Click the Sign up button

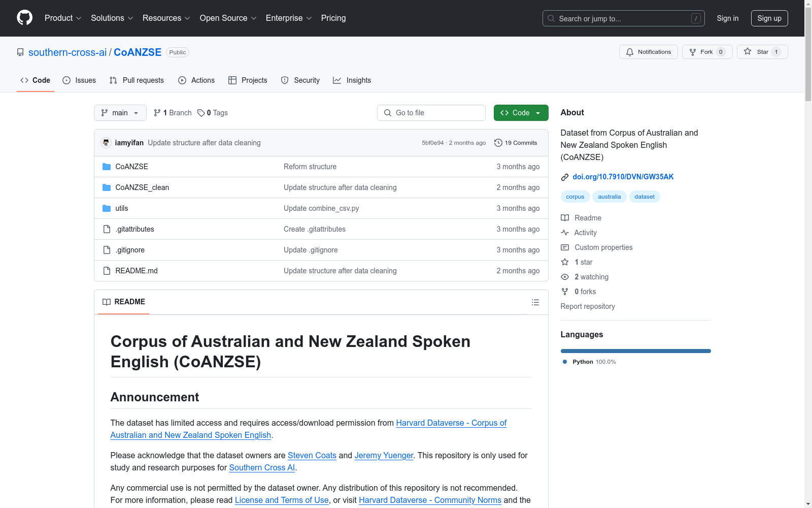(769, 18)
